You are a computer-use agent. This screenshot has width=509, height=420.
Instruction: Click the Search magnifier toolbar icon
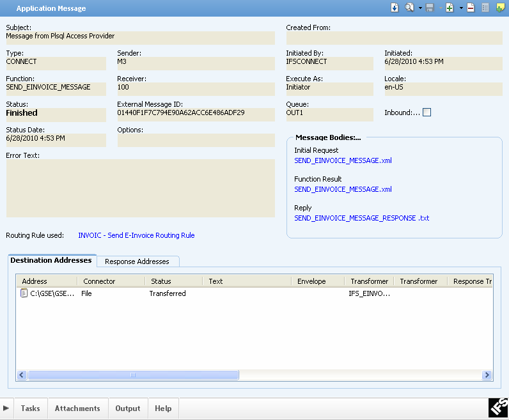409,8
